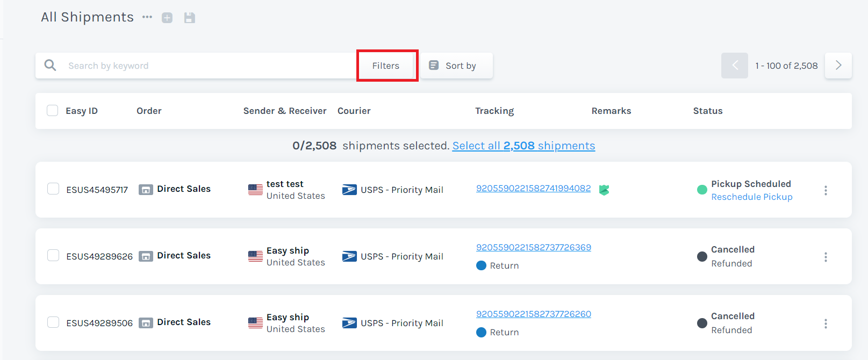
Task: Open the more-options menu for ESUS49289506
Action: pos(826,323)
